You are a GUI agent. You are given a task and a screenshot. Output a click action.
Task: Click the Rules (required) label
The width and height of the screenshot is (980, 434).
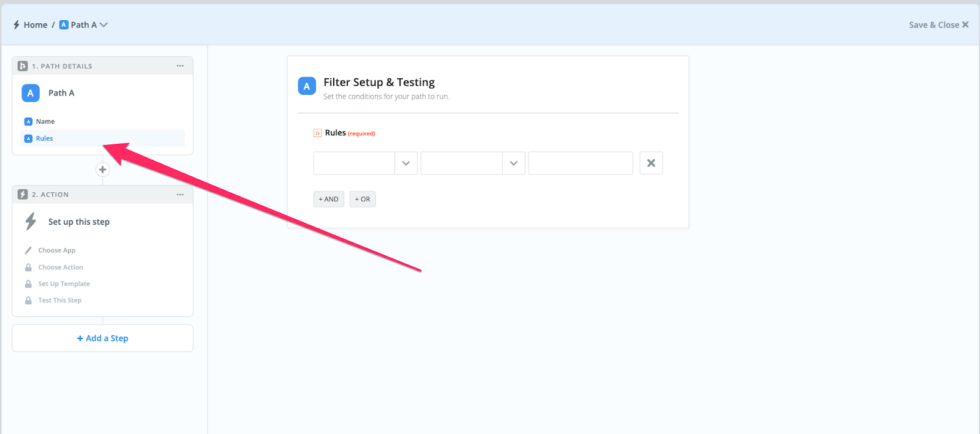[x=350, y=133]
